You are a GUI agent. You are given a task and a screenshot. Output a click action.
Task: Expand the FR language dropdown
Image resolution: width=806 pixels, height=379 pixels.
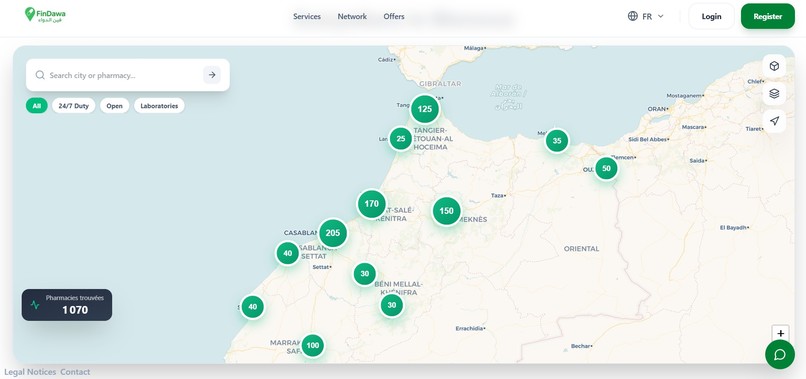point(646,16)
